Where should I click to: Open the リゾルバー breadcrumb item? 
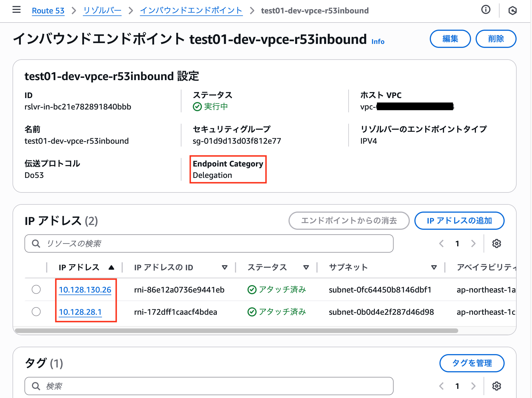[x=102, y=10]
